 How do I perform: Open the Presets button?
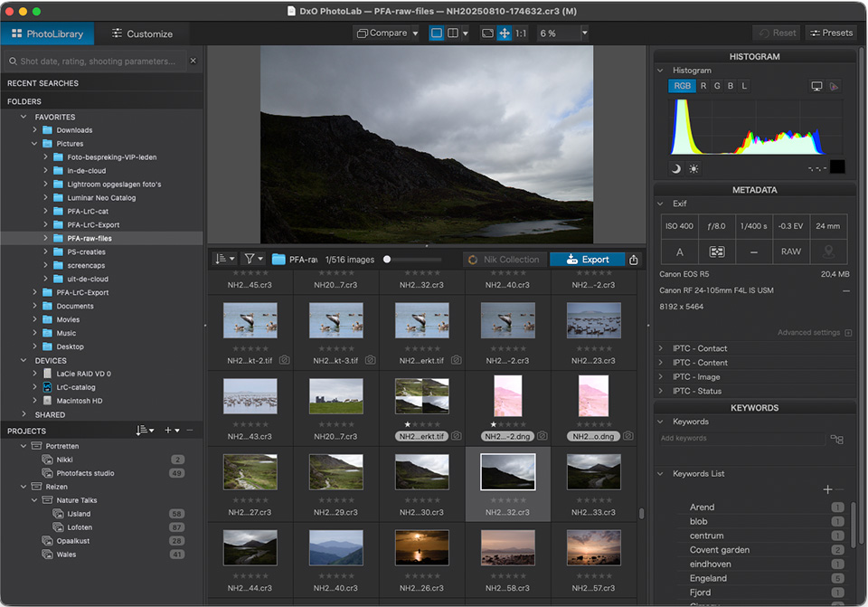point(831,33)
